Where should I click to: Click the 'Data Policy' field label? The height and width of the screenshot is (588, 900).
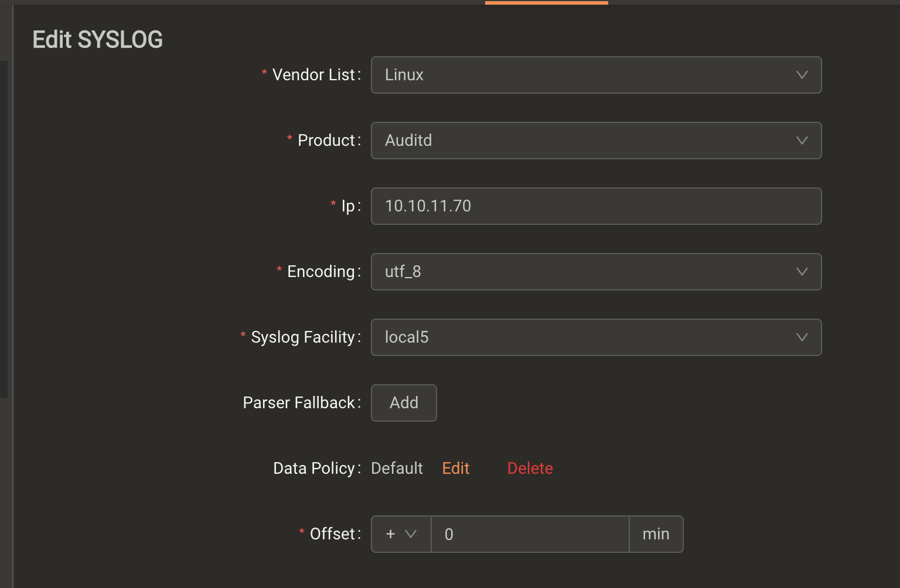314,469
